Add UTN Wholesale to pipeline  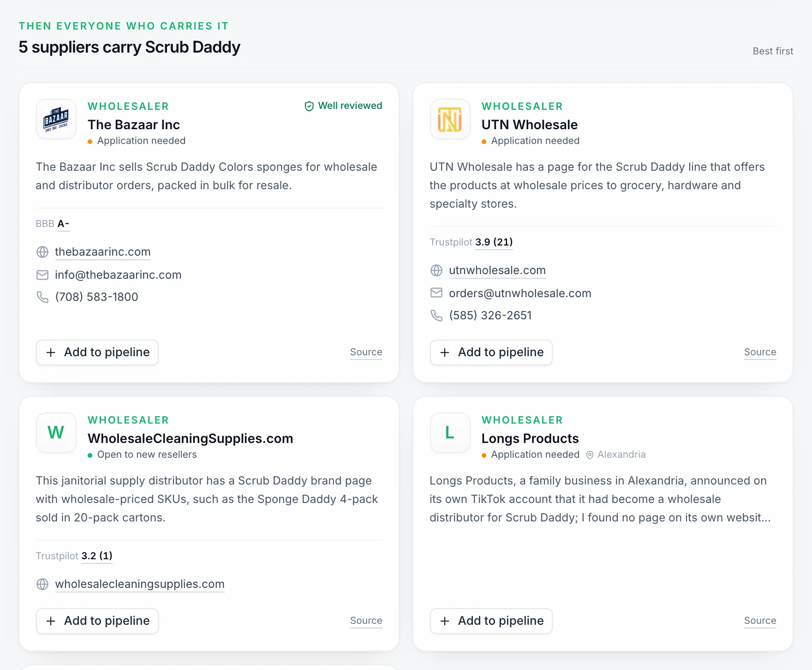pos(491,353)
